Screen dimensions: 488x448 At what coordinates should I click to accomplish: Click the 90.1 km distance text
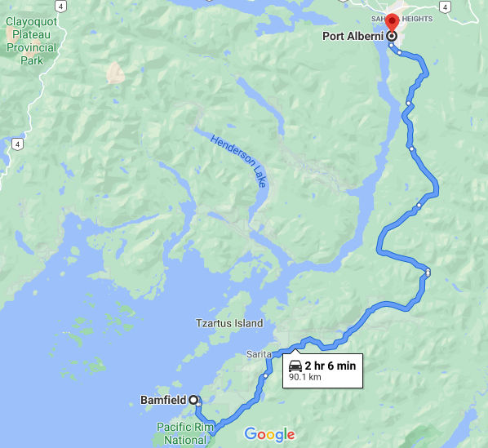[304, 377]
